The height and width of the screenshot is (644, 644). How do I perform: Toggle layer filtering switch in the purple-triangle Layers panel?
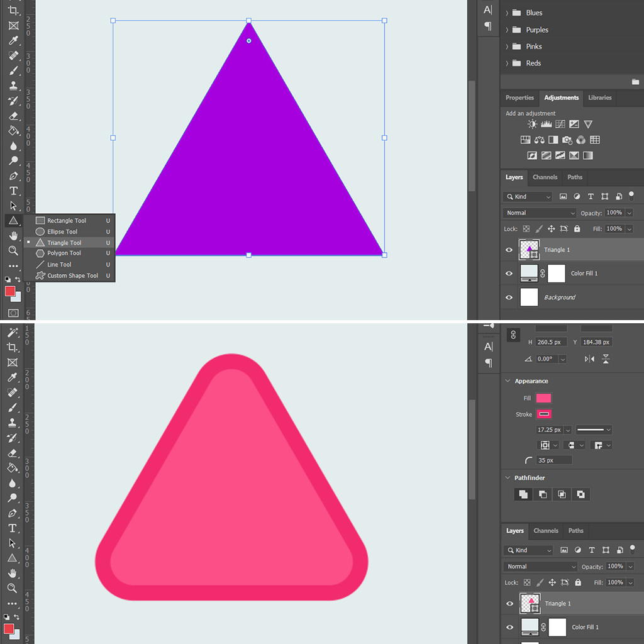tap(631, 196)
